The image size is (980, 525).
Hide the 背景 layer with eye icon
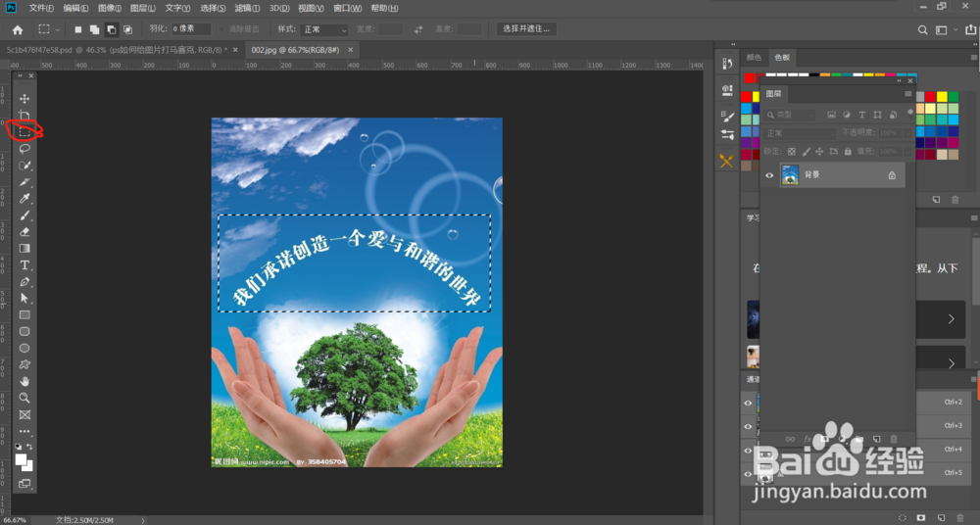[x=769, y=175]
